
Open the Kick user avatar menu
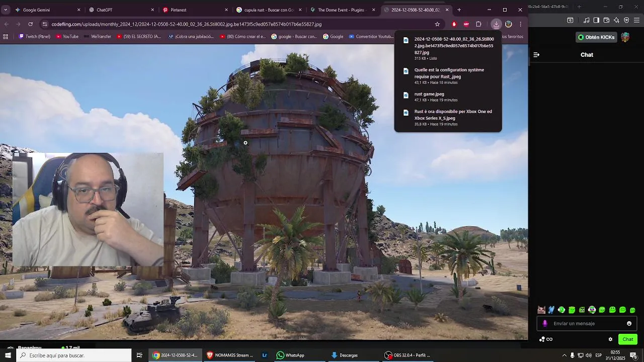point(625,37)
